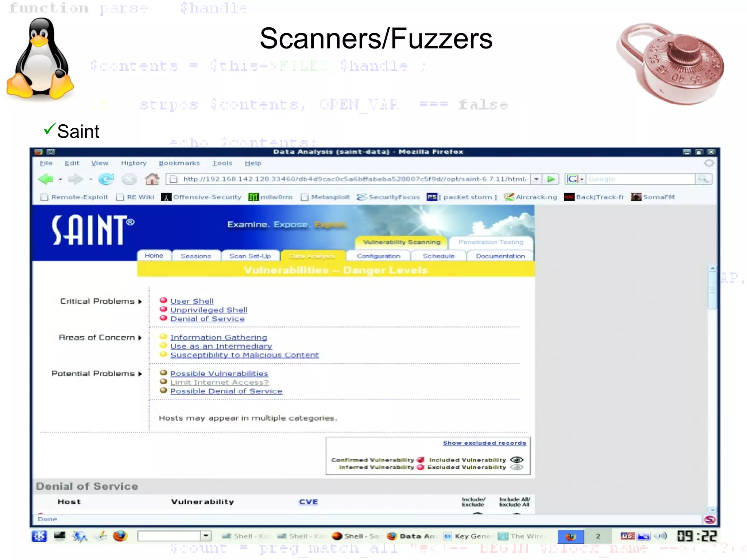Open the Metasploit bookmark
Viewport: 747px width, 560px height.
(x=325, y=197)
